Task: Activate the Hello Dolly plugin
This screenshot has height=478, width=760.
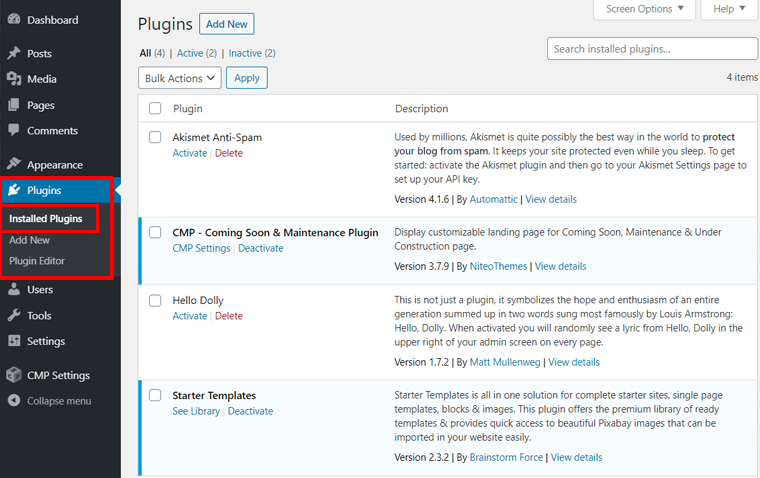Action: [190, 316]
